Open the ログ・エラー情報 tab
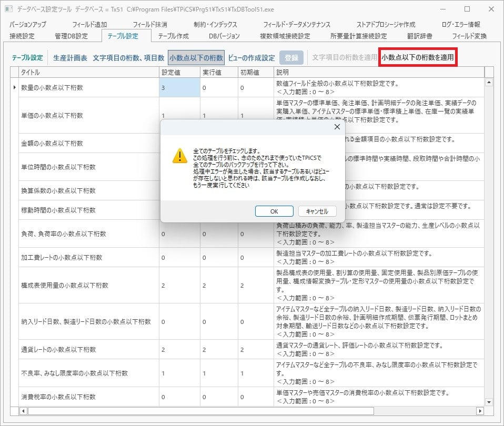The height and width of the screenshot is (426, 504). point(461,24)
